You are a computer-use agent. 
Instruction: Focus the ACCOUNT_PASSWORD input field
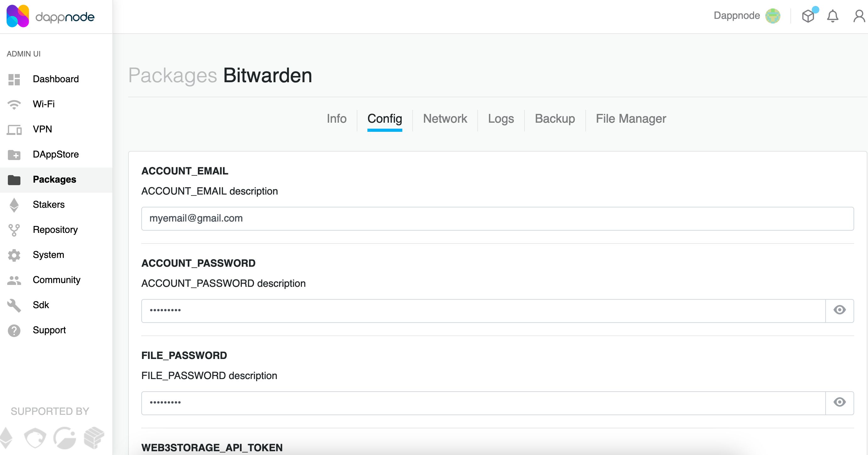483,311
